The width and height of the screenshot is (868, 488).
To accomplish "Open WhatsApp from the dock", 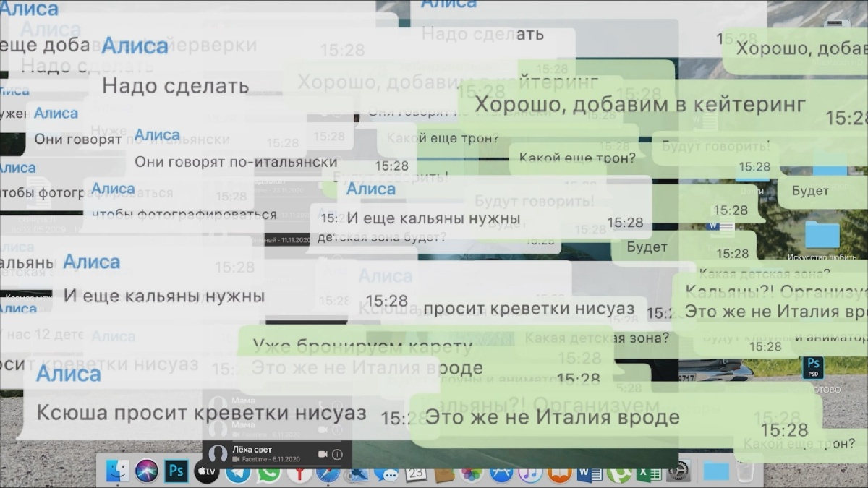I will coord(271,474).
